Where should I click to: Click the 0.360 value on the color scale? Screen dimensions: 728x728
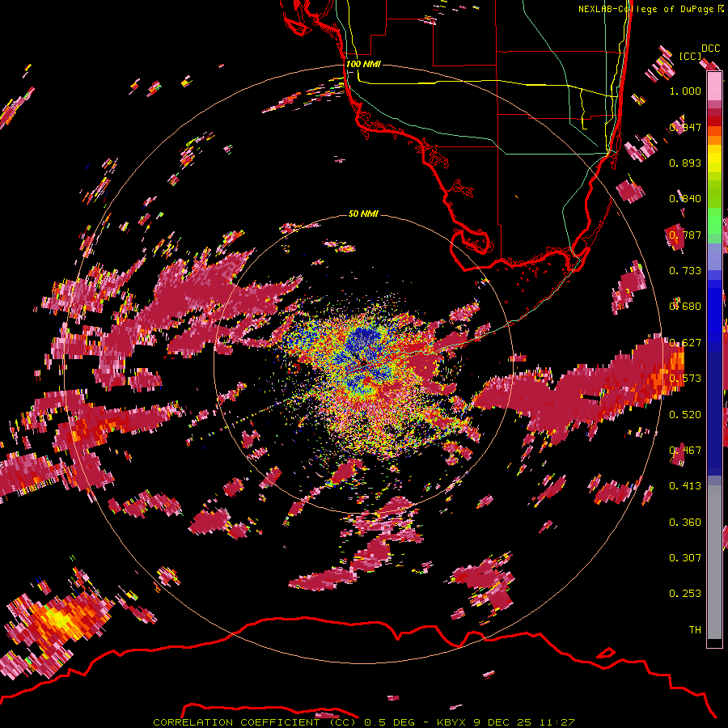click(685, 523)
